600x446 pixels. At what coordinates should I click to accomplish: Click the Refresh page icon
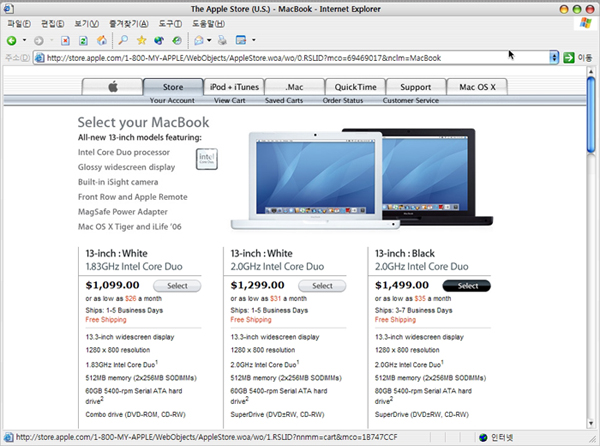[x=83, y=40]
